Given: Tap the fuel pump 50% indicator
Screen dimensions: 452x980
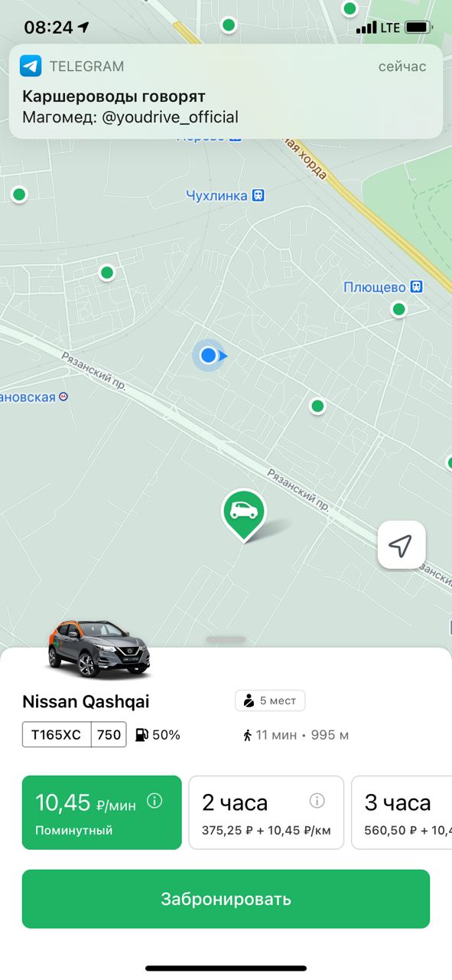Looking at the screenshot, I should point(158,735).
